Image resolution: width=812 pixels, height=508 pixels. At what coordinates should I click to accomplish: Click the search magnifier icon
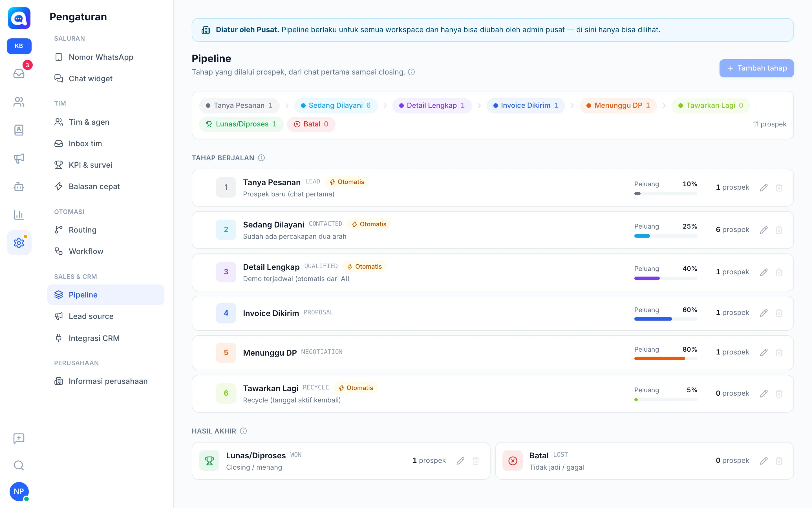19,465
